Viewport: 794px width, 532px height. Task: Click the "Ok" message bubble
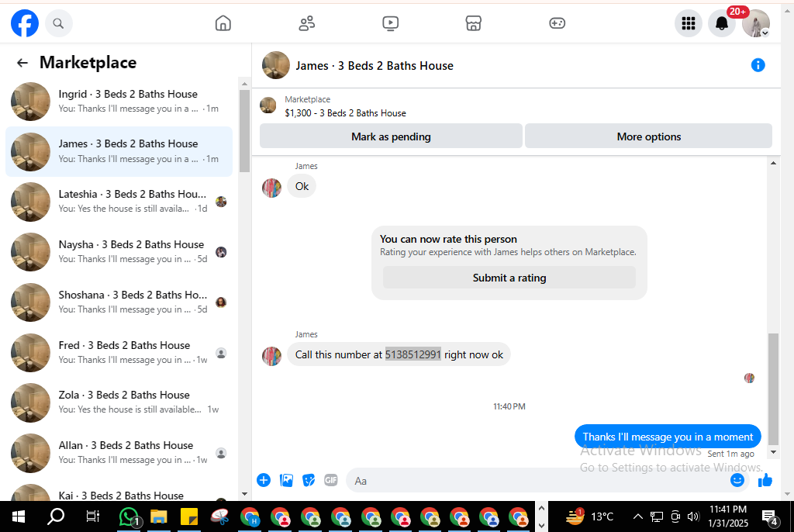click(x=302, y=186)
